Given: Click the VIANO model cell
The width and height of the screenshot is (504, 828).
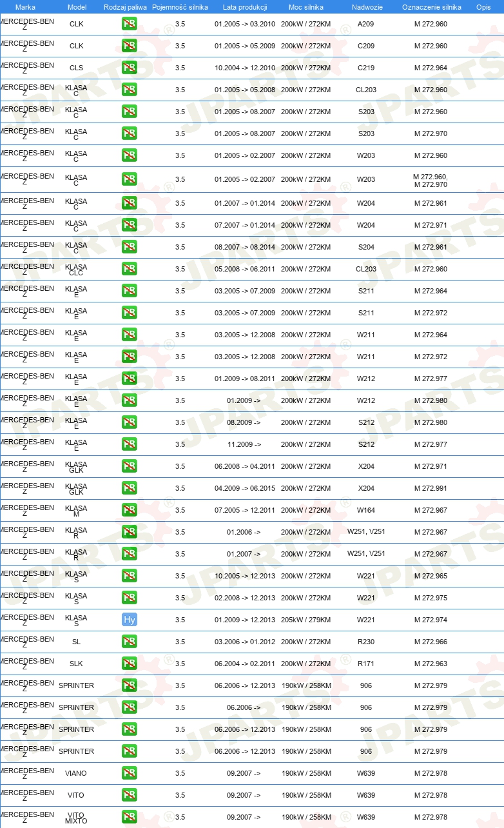Looking at the screenshot, I should [76, 773].
